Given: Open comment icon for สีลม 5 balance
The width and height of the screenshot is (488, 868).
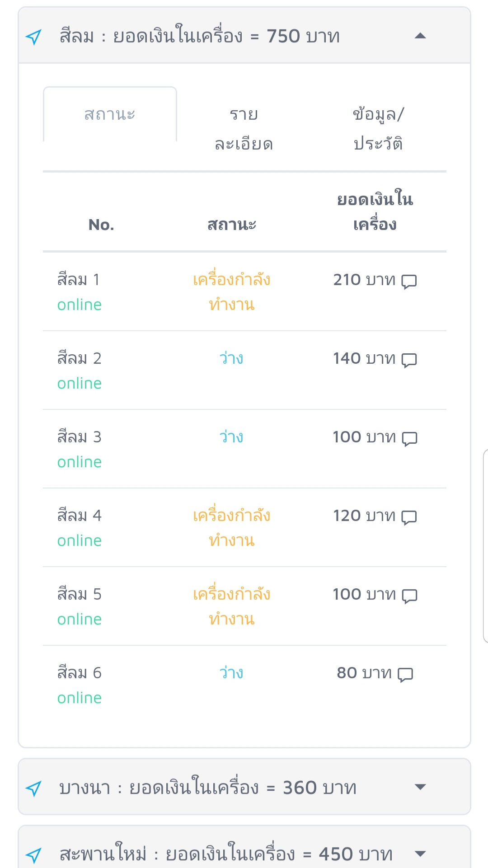Looking at the screenshot, I should point(409,596).
